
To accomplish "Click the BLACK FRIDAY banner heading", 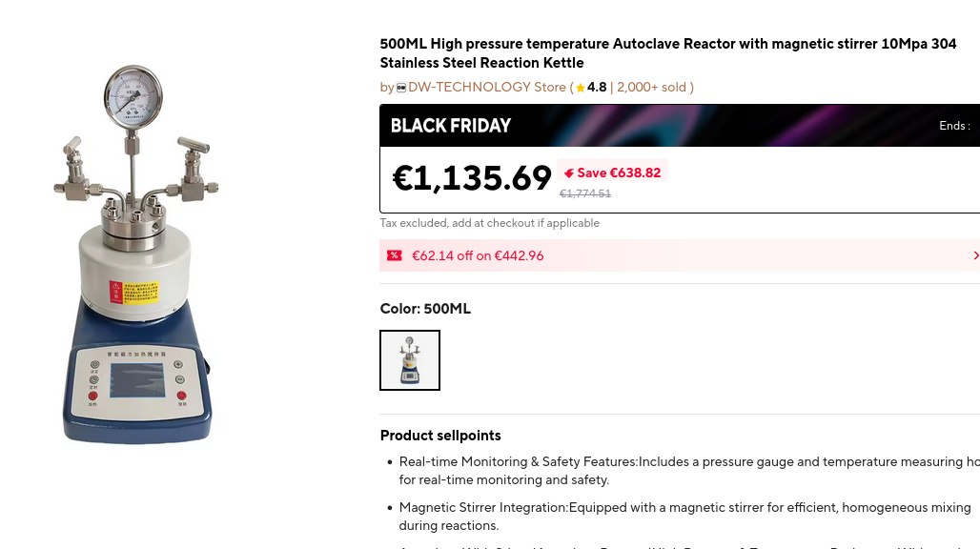I will 451,126.
